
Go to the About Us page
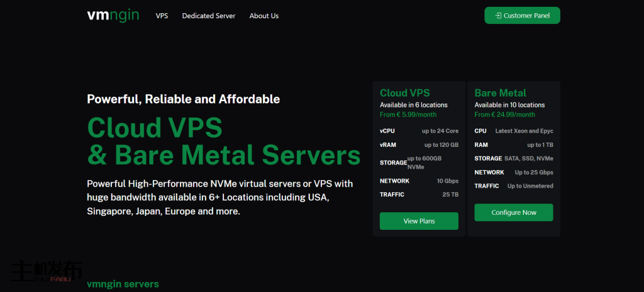tap(264, 16)
